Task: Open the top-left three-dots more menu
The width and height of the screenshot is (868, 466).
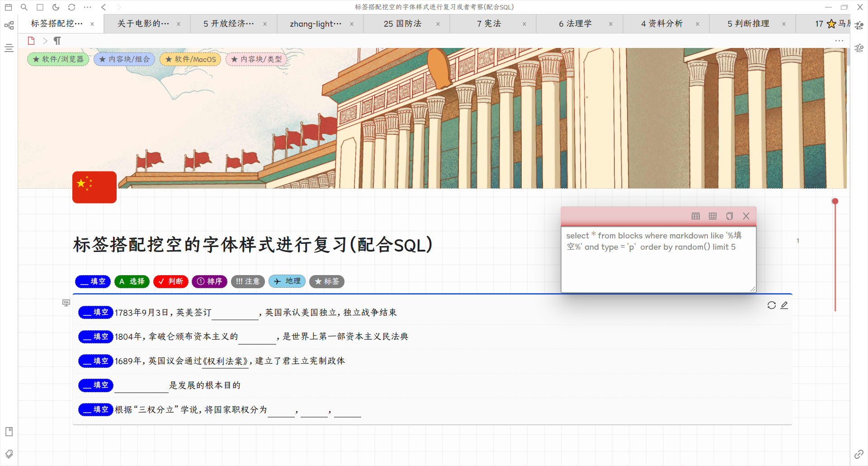Action: coord(88,7)
